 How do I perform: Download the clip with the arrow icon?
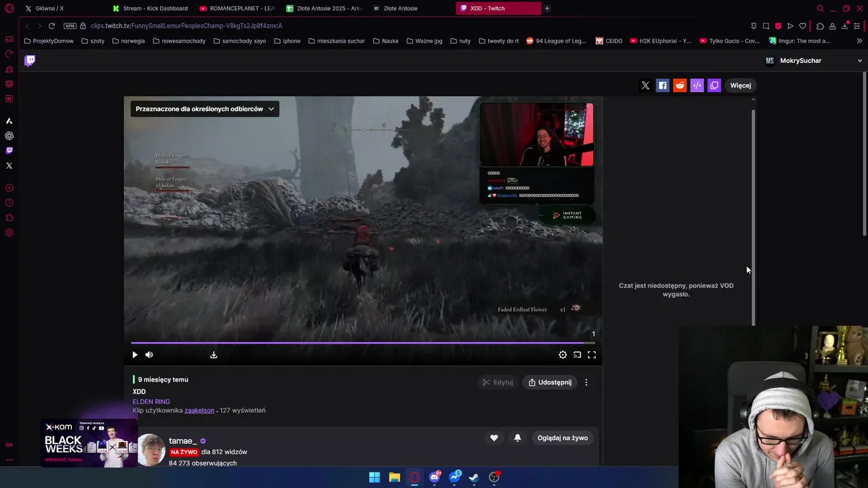(214, 354)
